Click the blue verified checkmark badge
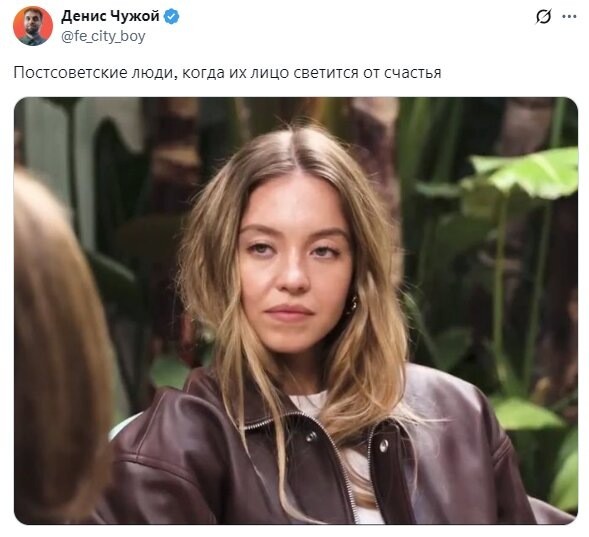This screenshot has width=589, height=537. (x=172, y=17)
